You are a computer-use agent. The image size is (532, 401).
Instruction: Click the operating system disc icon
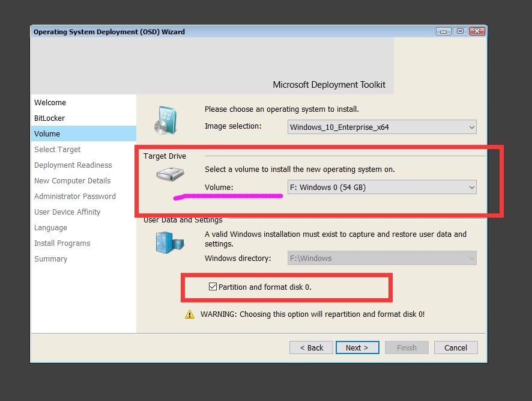click(x=166, y=120)
